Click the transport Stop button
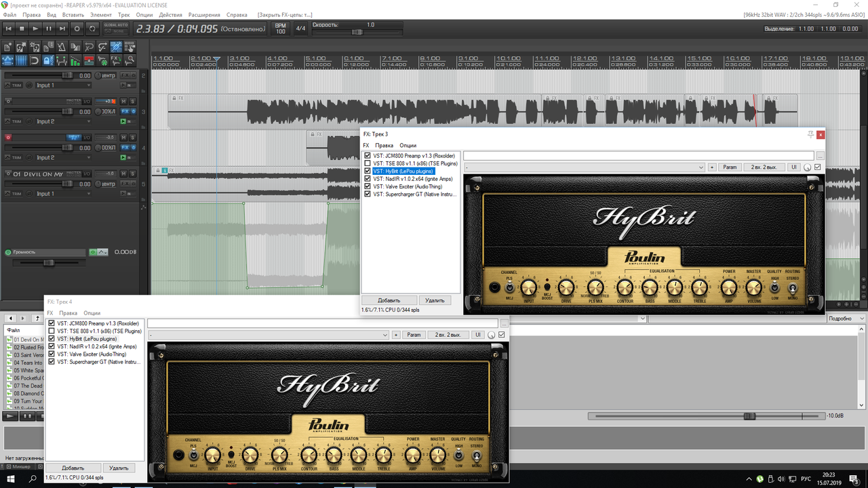The image size is (868, 488). pos(22,28)
